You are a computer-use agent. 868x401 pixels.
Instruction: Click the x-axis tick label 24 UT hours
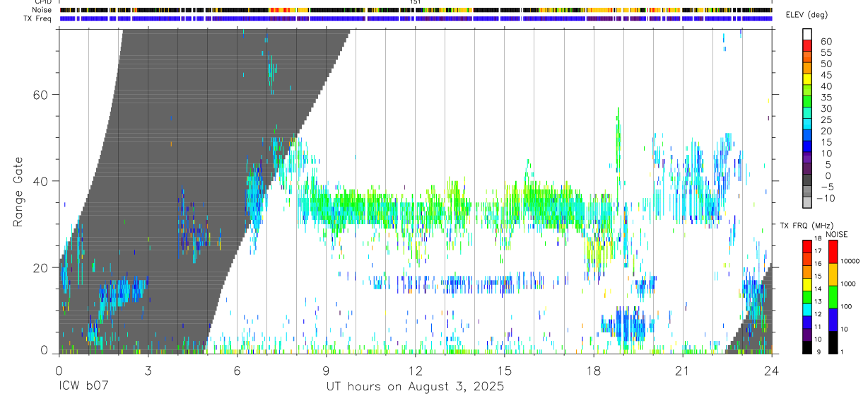(772, 370)
